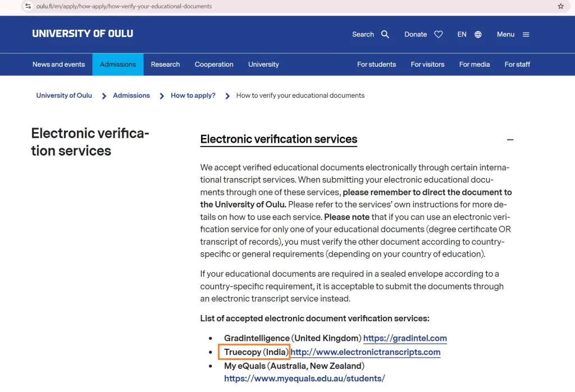This screenshot has width=575, height=392.
Task: Open the electronictranscripts.com link
Action: [x=365, y=352]
